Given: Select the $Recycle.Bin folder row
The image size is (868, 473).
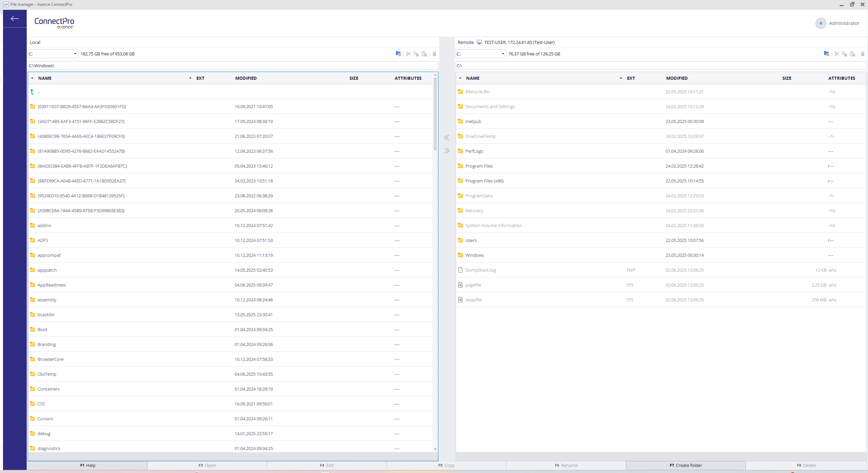Looking at the screenshot, I should (x=661, y=92).
